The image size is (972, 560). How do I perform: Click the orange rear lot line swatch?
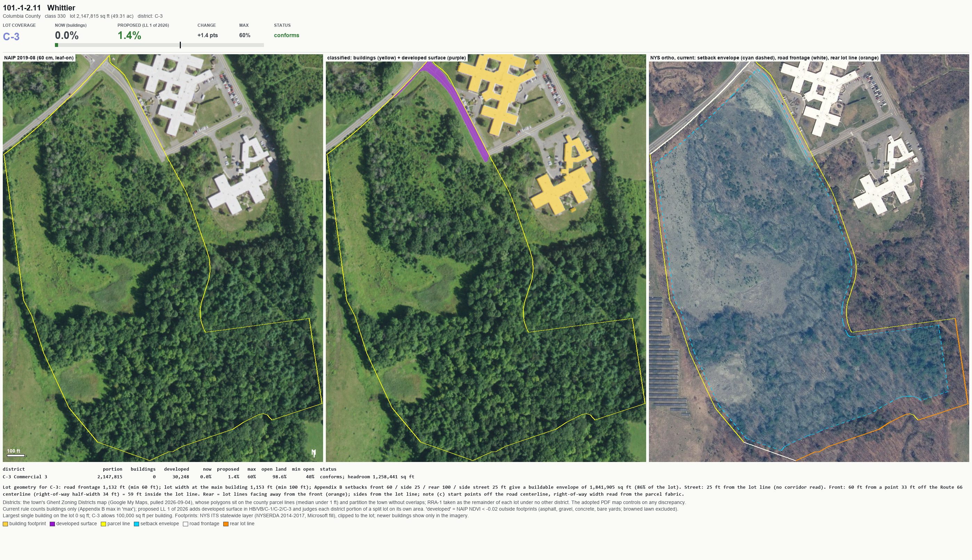(226, 524)
